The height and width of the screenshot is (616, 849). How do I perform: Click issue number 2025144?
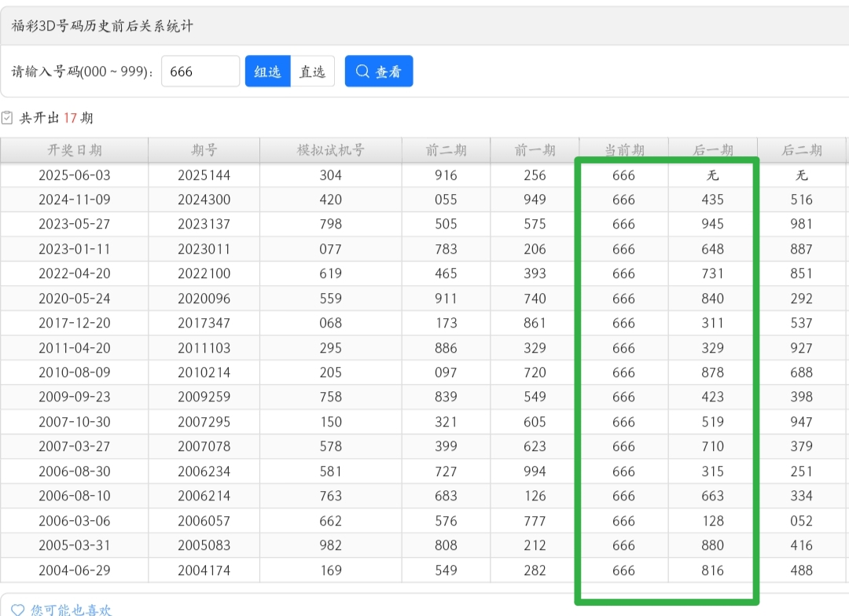coord(204,175)
